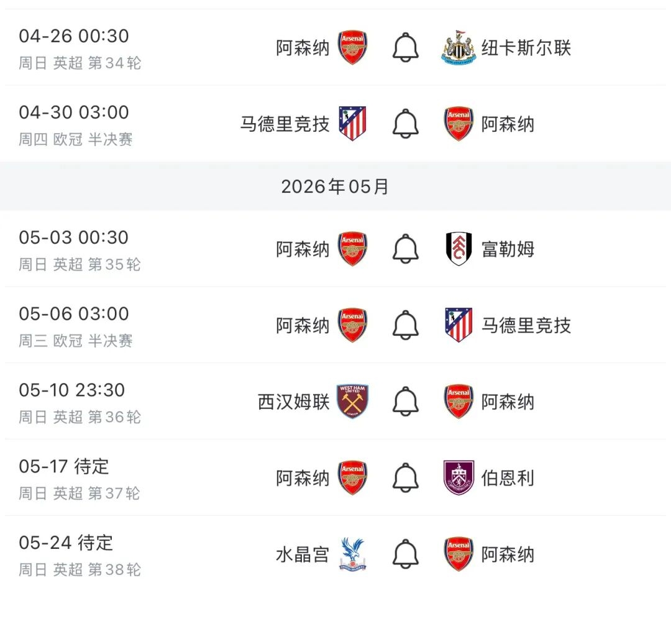Click the Newcastle United crest icon
Screen dimensions: 671x644
(x=459, y=48)
